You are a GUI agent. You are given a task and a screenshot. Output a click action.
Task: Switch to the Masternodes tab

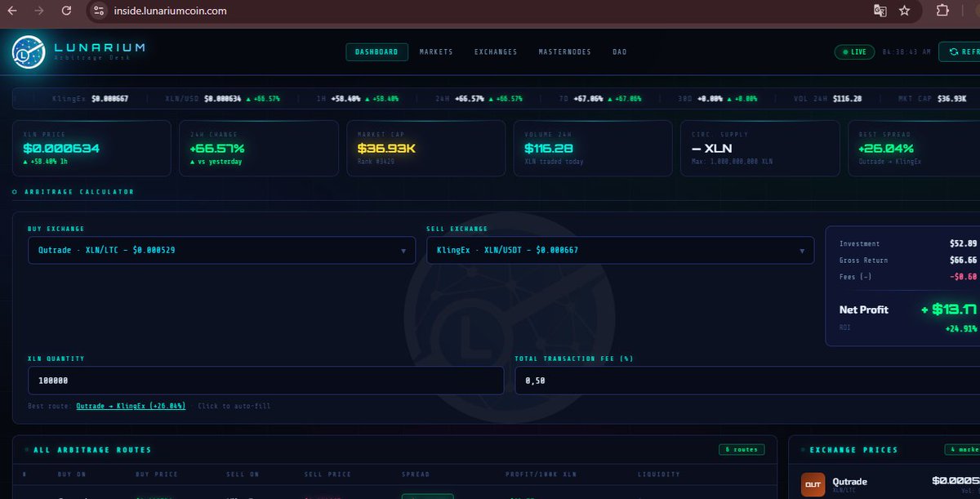click(564, 52)
